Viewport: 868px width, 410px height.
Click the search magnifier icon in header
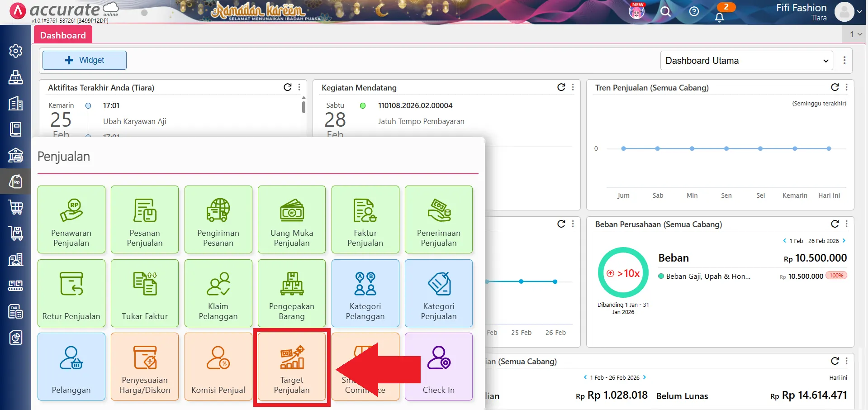point(665,12)
